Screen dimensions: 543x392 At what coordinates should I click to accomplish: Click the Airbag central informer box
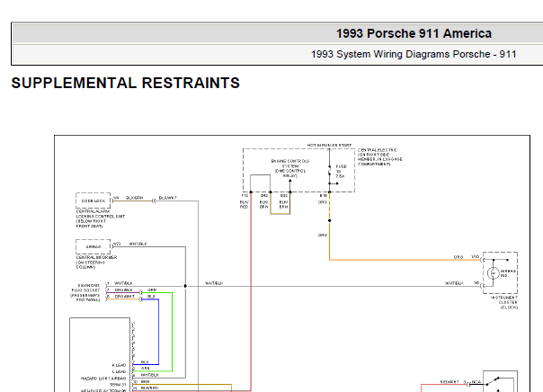pyautogui.click(x=93, y=246)
